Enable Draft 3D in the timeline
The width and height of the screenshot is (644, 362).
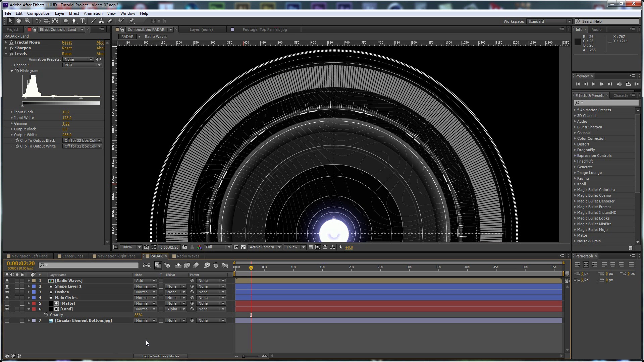point(167,265)
